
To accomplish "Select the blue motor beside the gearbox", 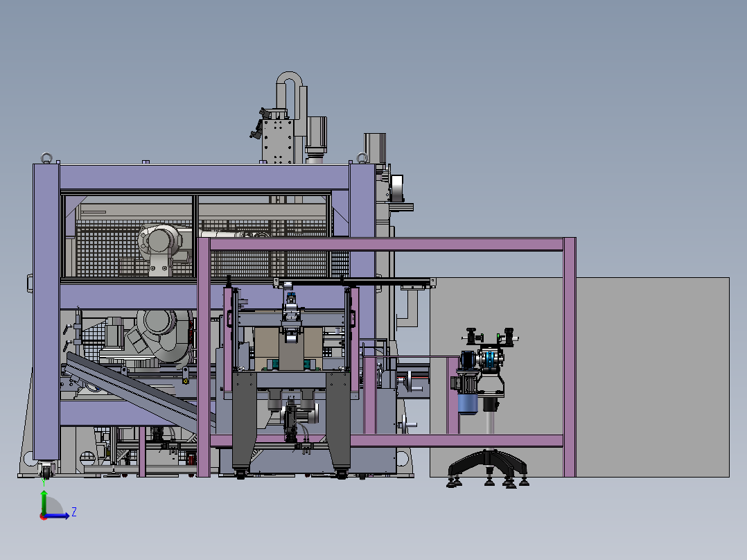I will 467,403.
